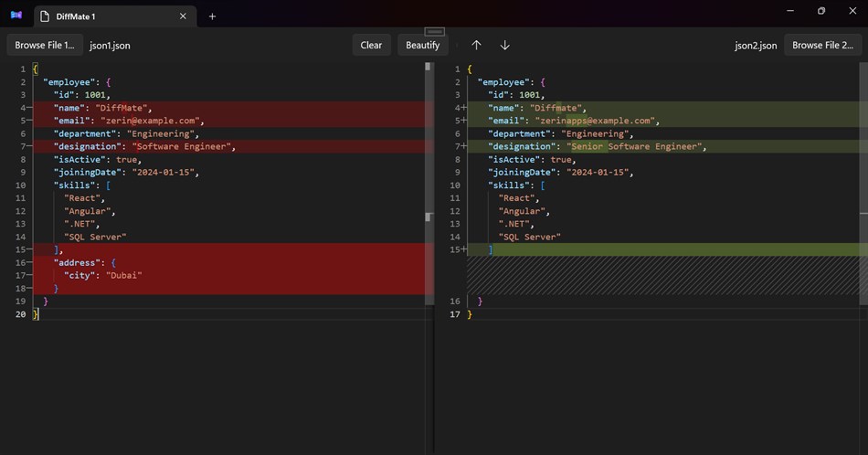Go to previous difference up arrow
This screenshot has width=868, height=455.
pos(476,45)
